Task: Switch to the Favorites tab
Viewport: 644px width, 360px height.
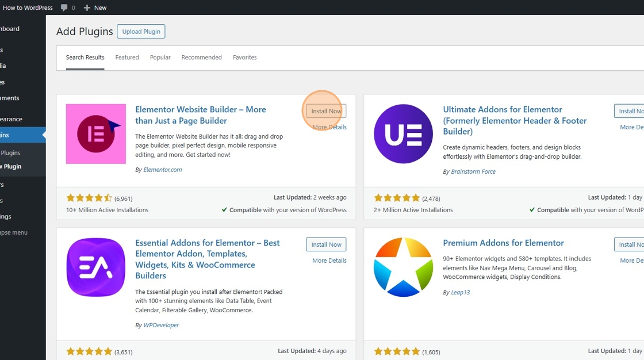Action: 245,58
